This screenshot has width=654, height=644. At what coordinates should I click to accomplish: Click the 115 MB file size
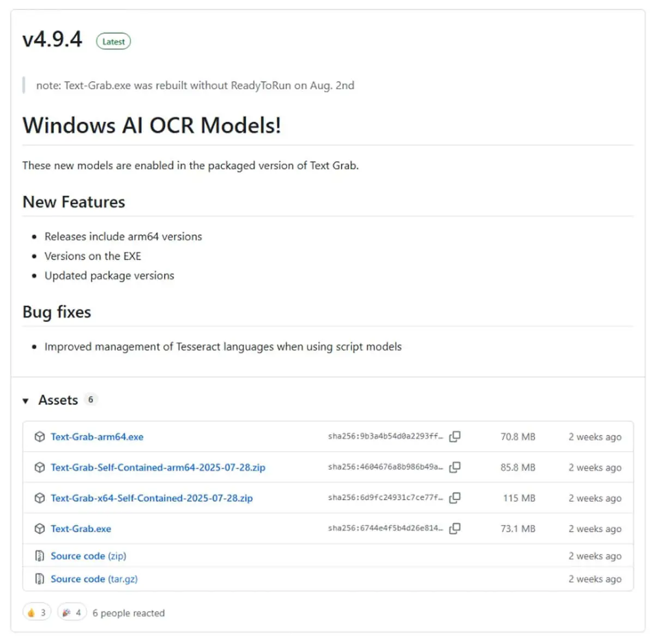pyautogui.click(x=519, y=498)
